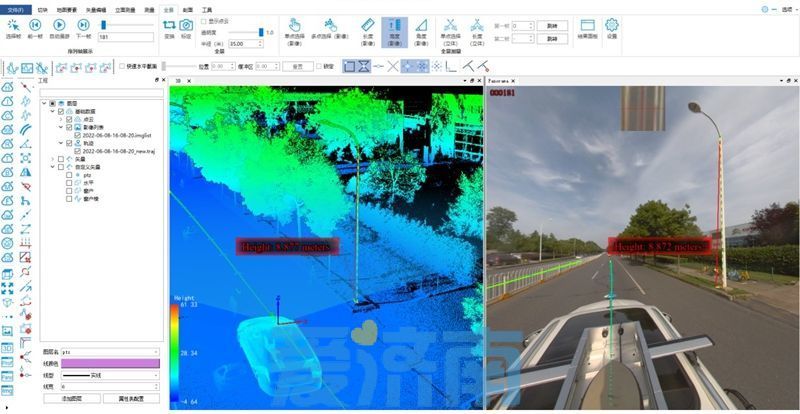Enable the show point cloud checkbox
The image size is (800, 414).
point(204,20)
